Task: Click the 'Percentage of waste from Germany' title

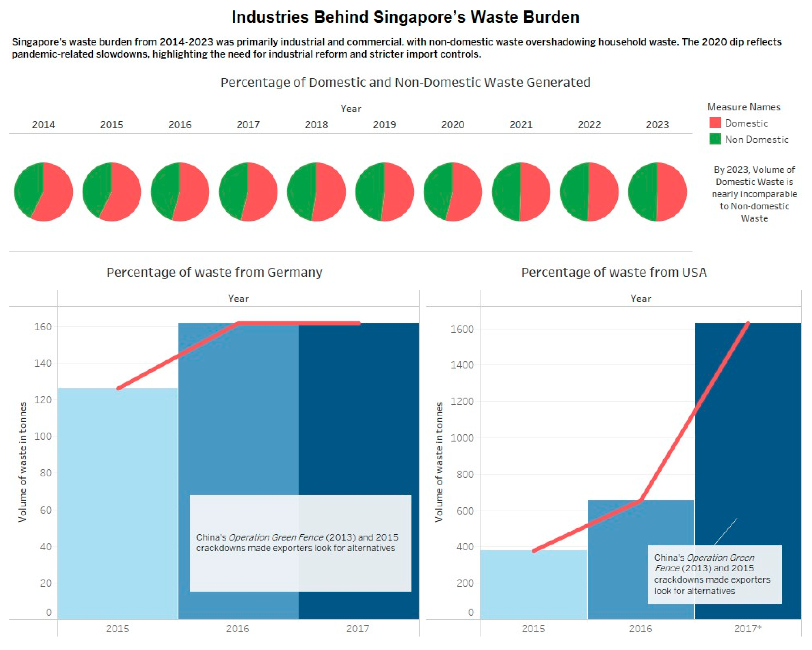Action: tap(214, 272)
